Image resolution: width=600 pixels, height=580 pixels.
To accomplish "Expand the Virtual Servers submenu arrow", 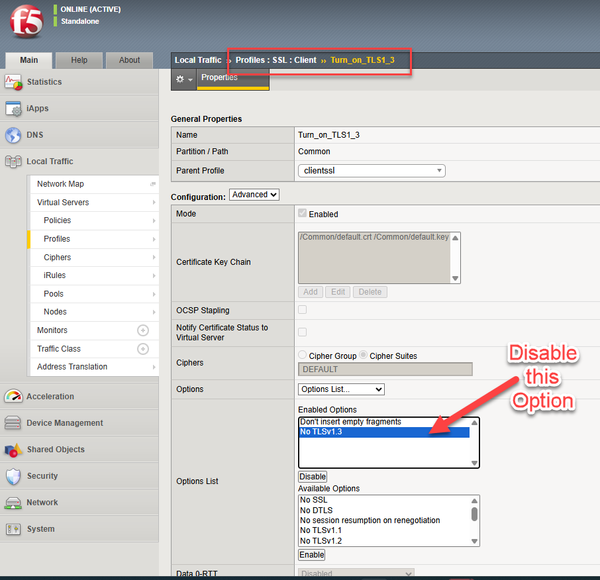I will [x=154, y=202].
